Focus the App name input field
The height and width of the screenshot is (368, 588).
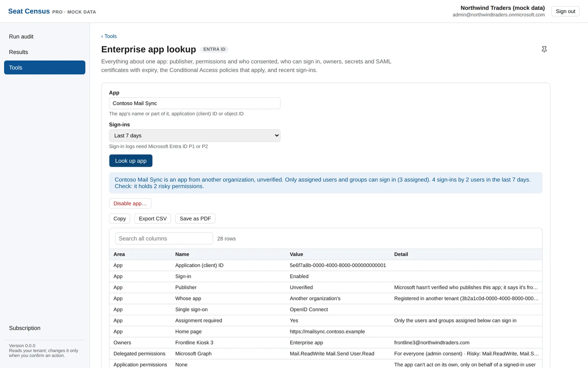(194, 103)
